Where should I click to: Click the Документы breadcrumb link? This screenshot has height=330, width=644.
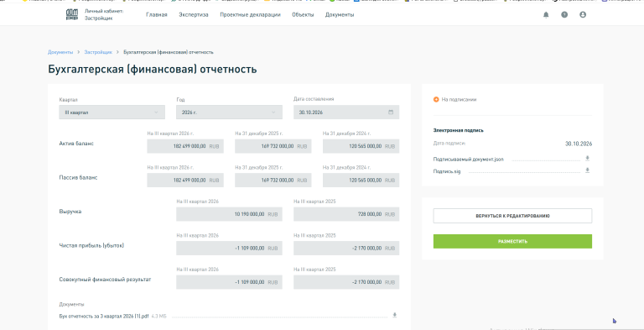[x=60, y=52]
